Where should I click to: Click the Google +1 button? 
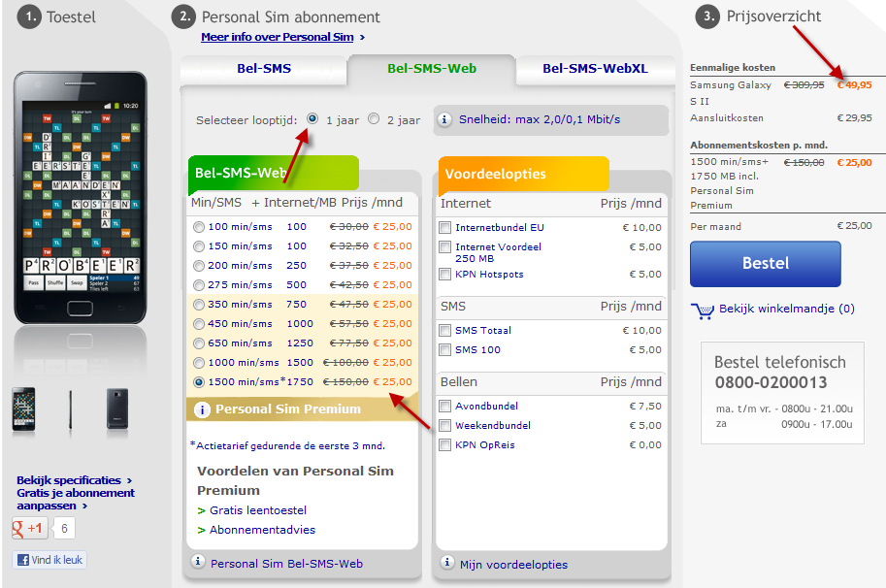[x=29, y=529]
